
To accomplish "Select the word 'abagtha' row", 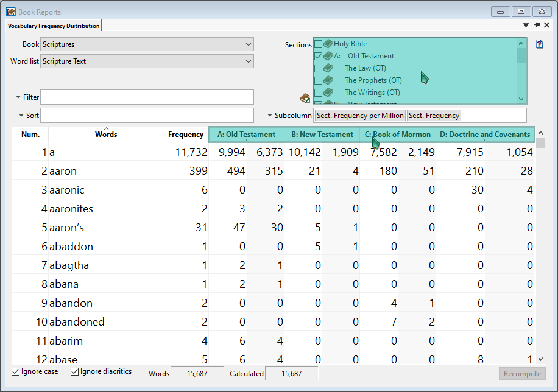I will [x=274, y=265].
